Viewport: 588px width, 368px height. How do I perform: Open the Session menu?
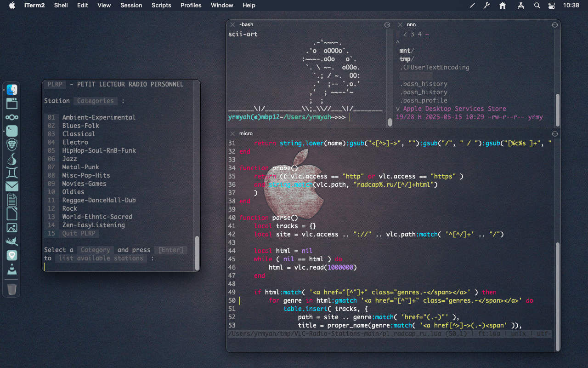coord(131,6)
